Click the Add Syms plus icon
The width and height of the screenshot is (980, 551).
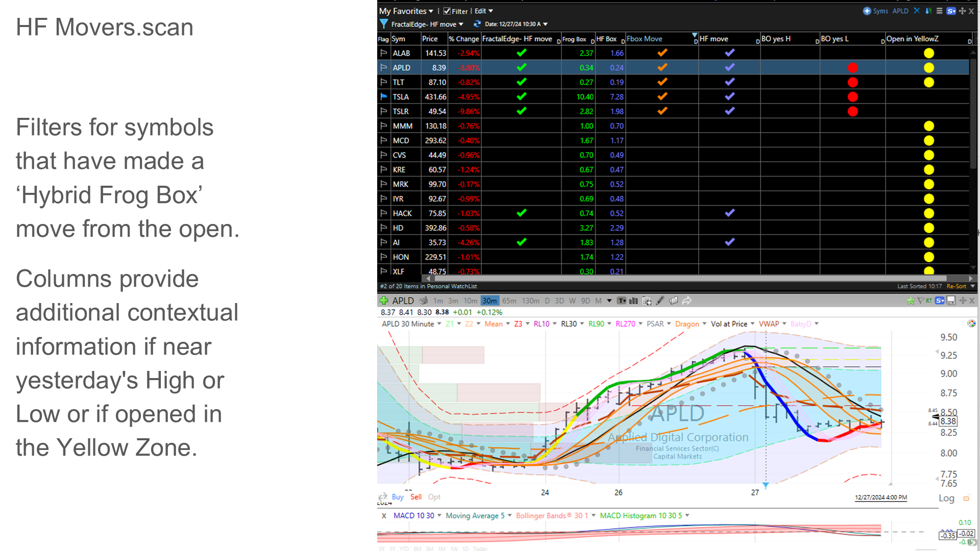tap(867, 11)
